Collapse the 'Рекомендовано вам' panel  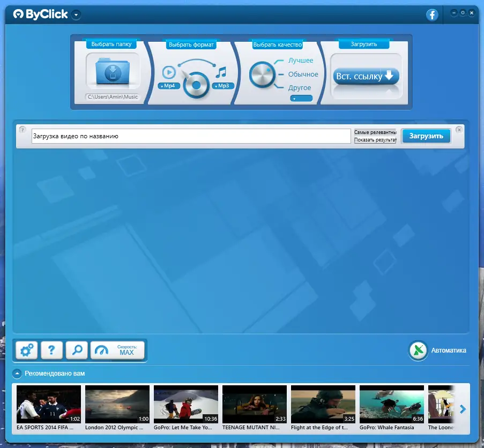point(18,374)
